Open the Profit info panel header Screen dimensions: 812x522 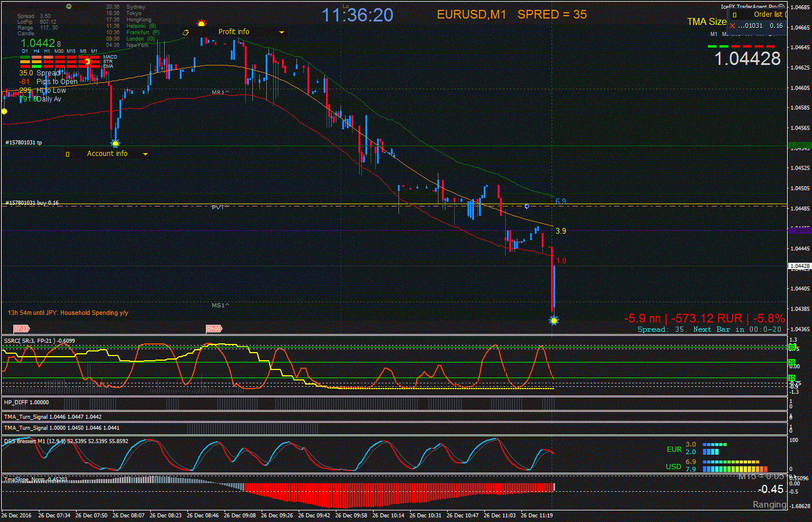pos(234,32)
